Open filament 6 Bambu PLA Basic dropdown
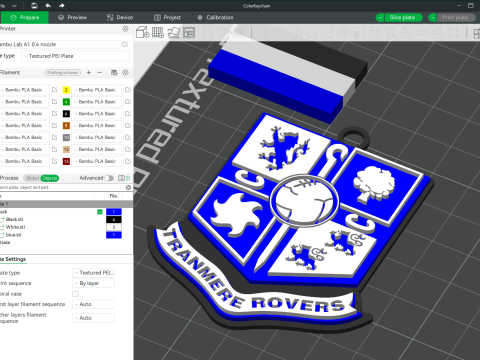This screenshot has width=480, height=360. point(97,114)
